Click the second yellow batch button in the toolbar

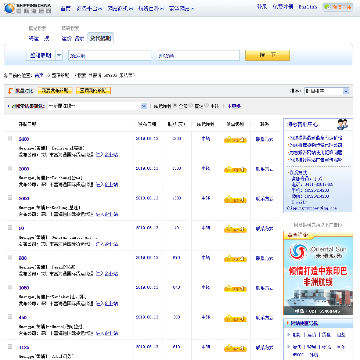pos(93,91)
